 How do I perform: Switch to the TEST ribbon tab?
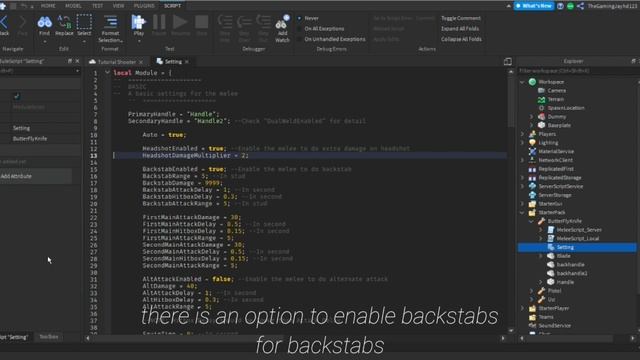click(97, 6)
